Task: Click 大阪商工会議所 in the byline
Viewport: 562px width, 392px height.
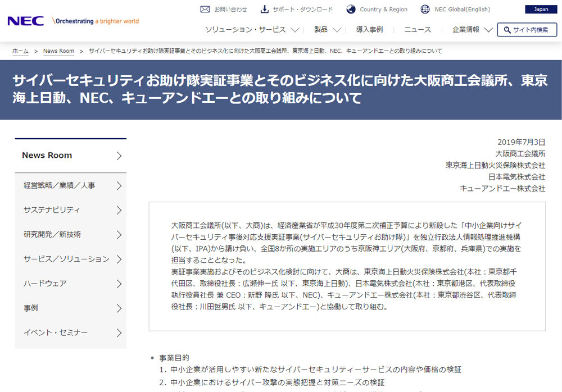Action: [x=520, y=154]
